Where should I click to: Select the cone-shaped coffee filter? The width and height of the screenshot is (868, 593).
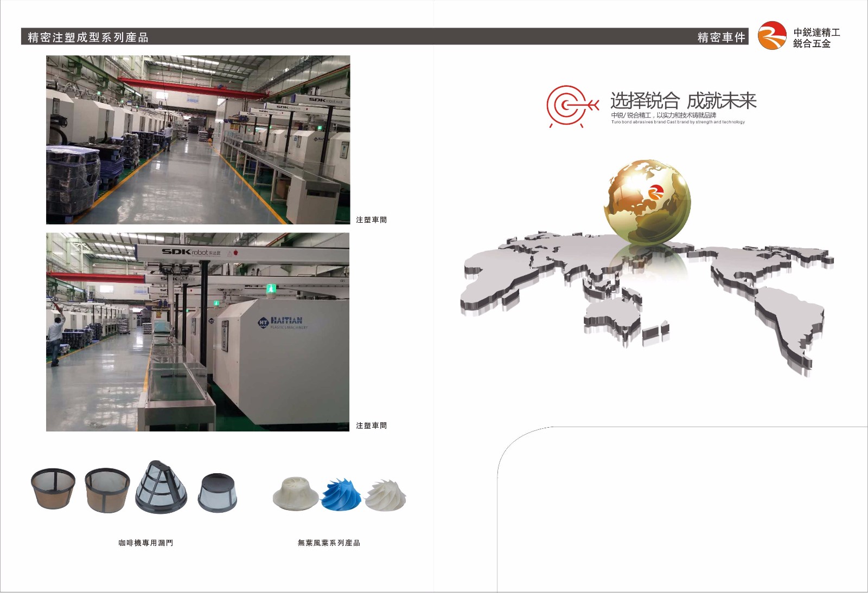pyautogui.click(x=161, y=487)
